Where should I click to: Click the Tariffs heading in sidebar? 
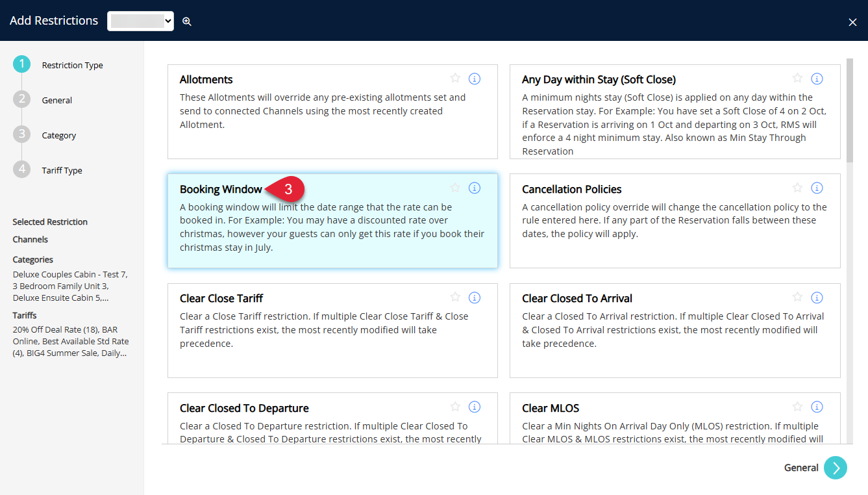pos(25,316)
